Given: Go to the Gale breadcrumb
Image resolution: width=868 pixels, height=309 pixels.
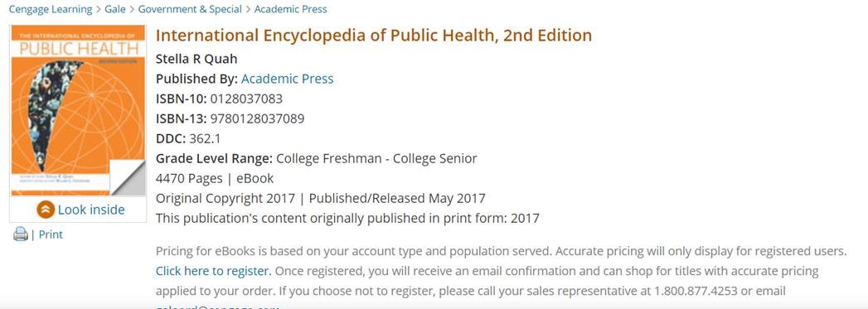Looking at the screenshot, I should 115,9.
